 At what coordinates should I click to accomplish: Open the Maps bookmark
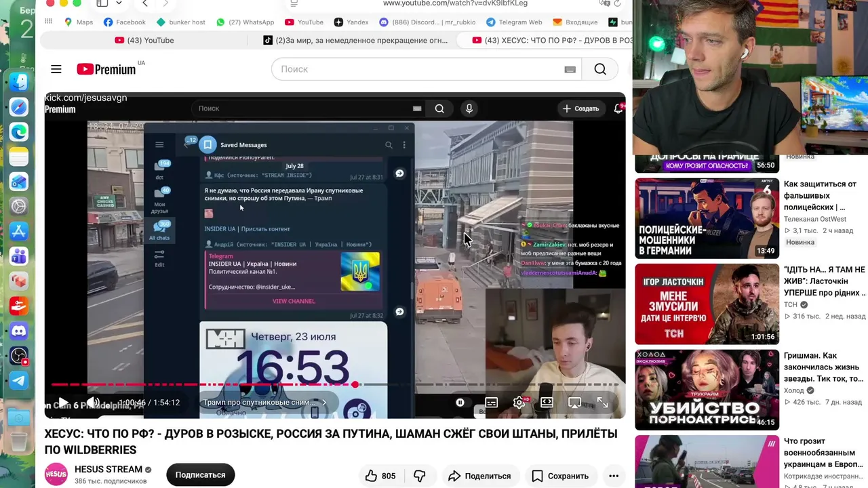click(78, 22)
